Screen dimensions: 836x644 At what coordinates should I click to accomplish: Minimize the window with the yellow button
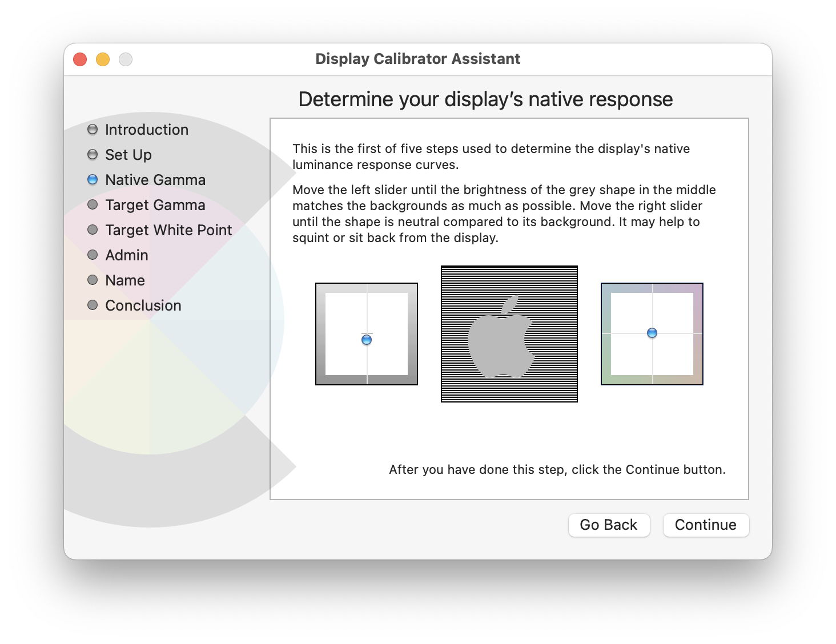click(x=103, y=59)
